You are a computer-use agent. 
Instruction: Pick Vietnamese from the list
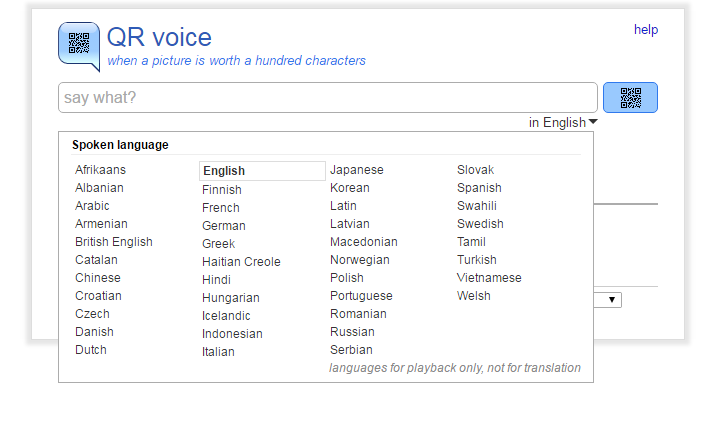pos(489,278)
